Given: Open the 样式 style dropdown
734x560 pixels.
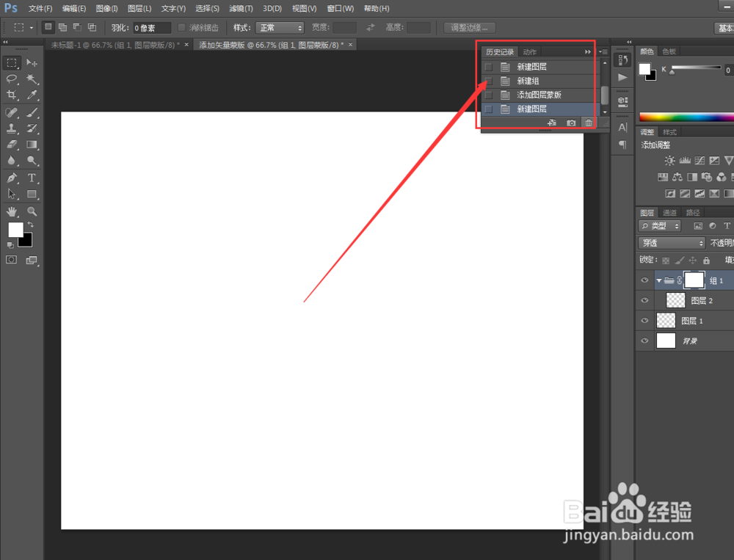Looking at the screenshot, I should 280,28.
